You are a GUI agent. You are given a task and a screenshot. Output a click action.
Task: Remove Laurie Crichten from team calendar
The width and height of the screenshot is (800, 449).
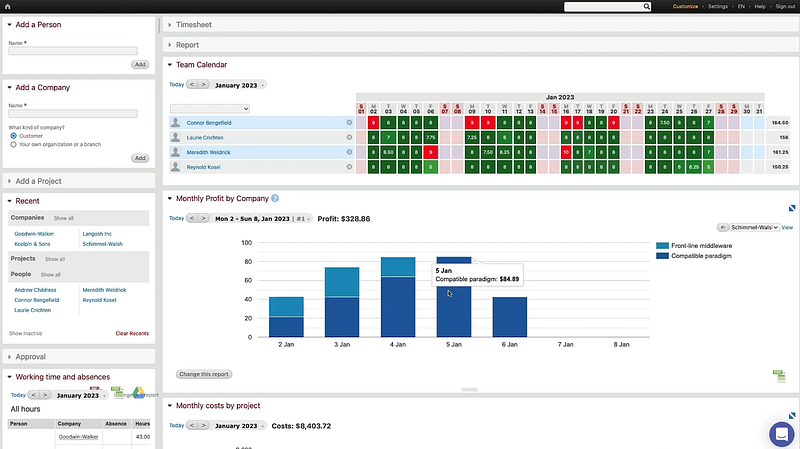(349, 137)
